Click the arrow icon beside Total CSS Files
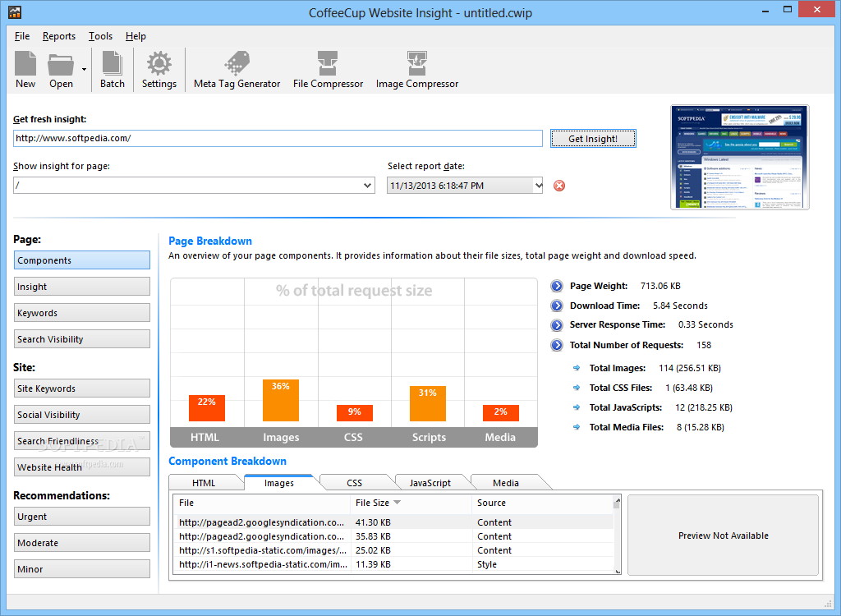Viewport: 841px width, 616px height. pos(577,388)
